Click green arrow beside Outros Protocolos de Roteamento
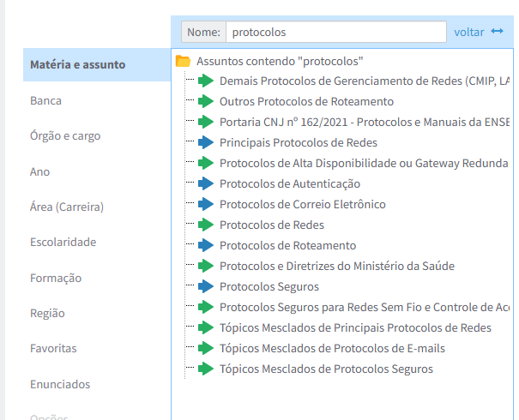Image resolution: width=519 pixels, height=420 pixels. (206, 101)
